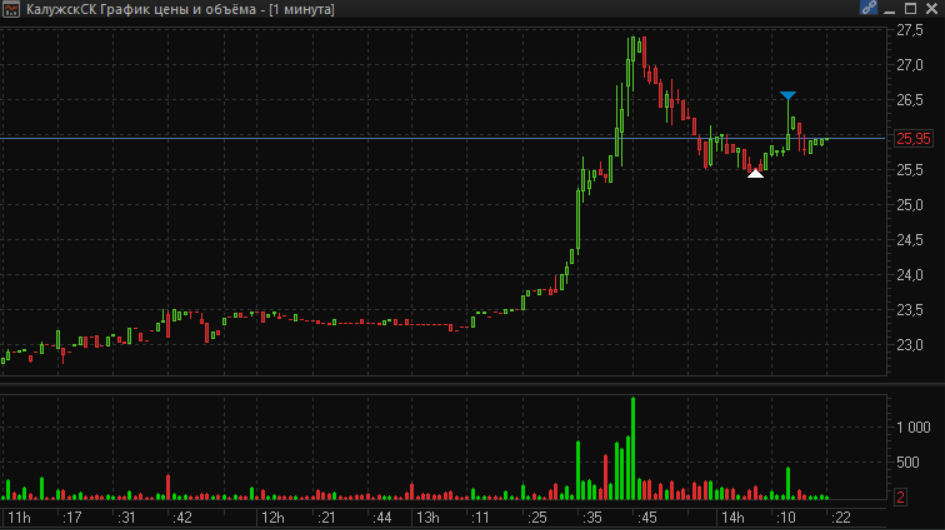Click the 12h time axis label
The image size is (945, 530).
272,517
